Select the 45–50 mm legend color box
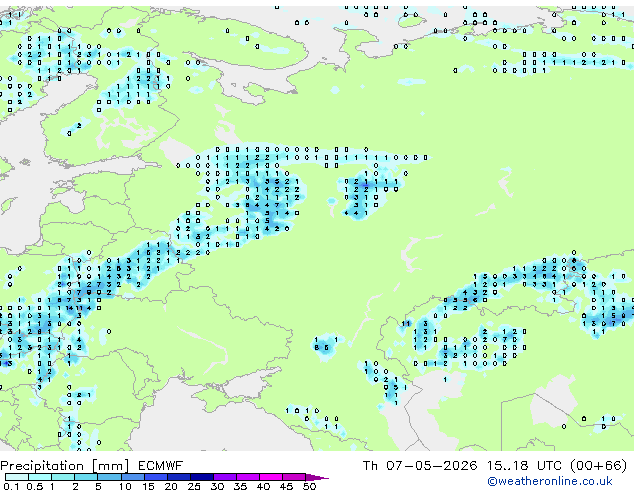The width and height of the screenshot is (634, 490). click(x=294, y=477)
